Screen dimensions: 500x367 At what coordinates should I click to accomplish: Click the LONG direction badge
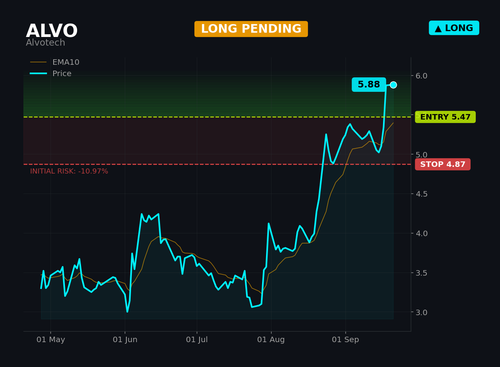[x=454, y=28]
